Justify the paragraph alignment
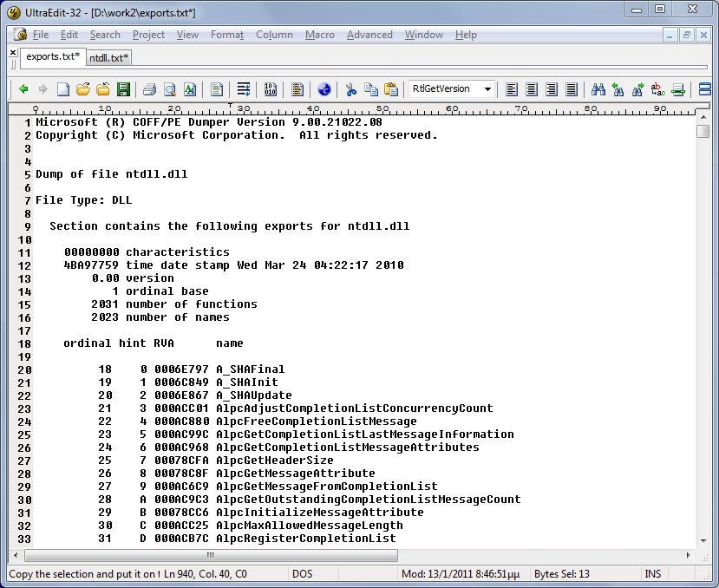This screenshot has width=719, height=588. [572, 89]
